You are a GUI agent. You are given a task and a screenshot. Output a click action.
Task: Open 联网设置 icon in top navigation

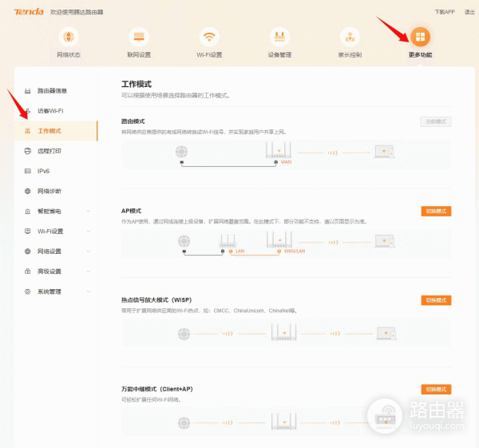(x=139, y=38)
